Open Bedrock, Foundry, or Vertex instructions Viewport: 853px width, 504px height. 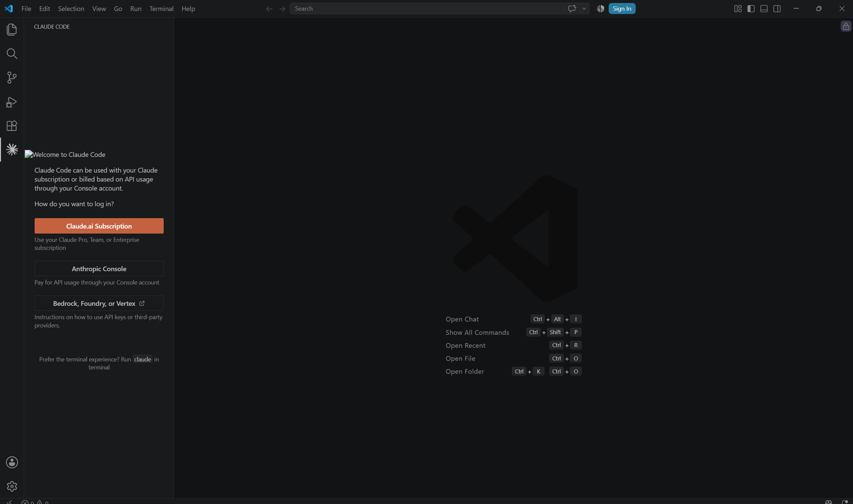(x=99, y=303)
